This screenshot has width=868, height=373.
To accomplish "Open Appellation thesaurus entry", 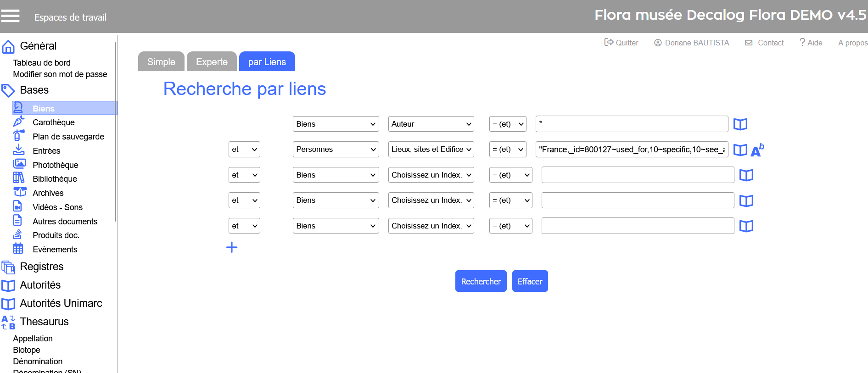I will click(33, 339).
